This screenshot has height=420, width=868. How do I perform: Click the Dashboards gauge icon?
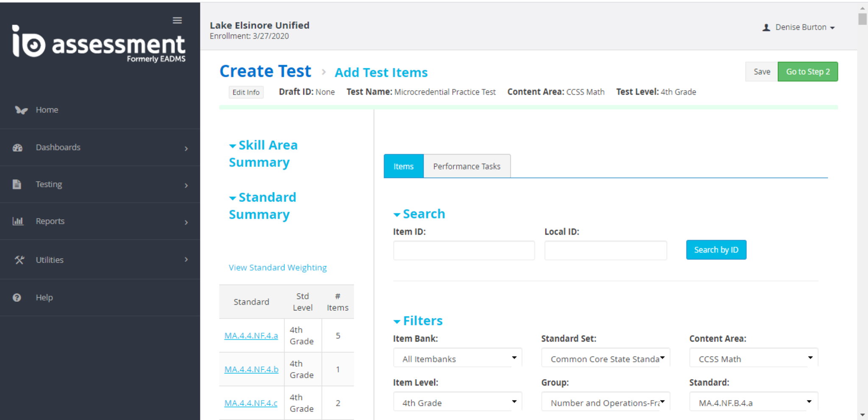tap(17, 148)
